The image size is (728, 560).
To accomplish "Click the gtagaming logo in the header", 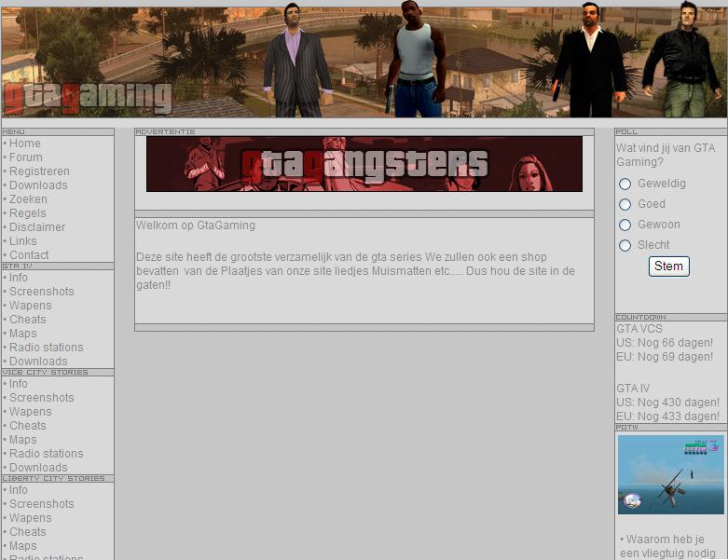I will [88, 98].
